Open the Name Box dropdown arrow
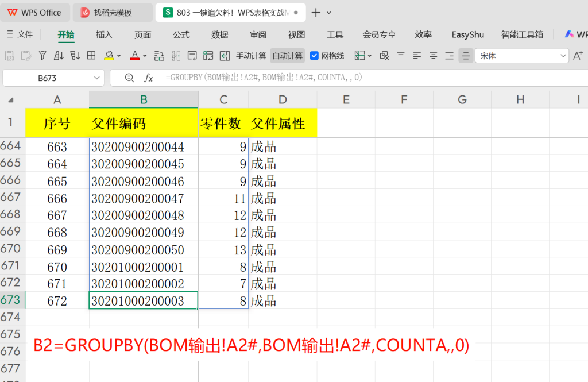The image size is (588, 382). coord(96,78)
